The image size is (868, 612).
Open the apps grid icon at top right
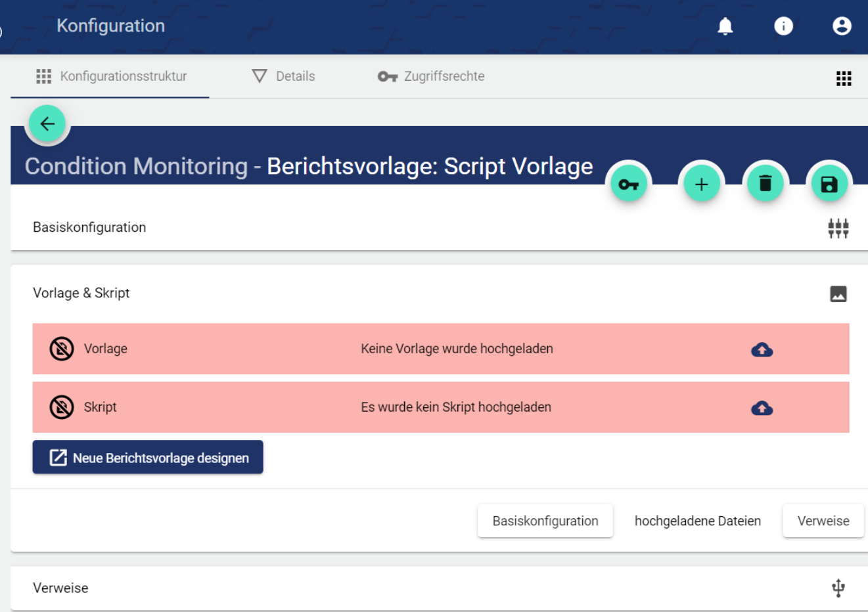(844, 79)
